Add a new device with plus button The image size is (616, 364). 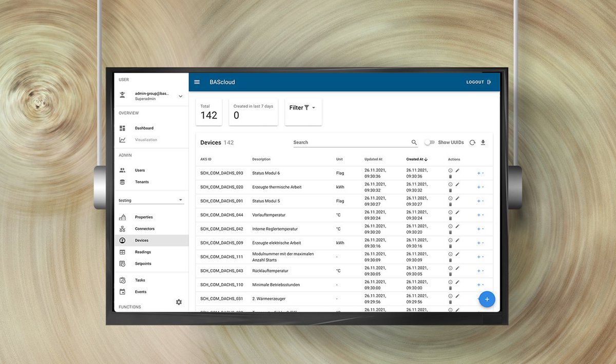click(487, 299)
